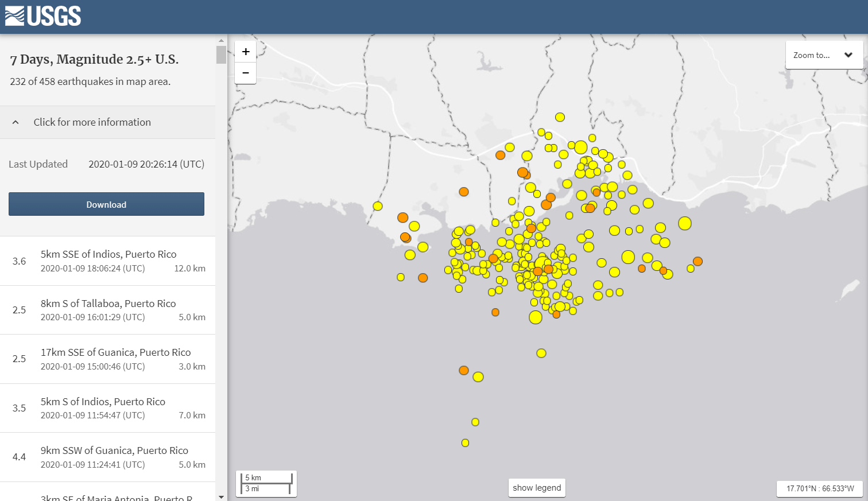Zoom out with the minus button

tap(246, 73)
